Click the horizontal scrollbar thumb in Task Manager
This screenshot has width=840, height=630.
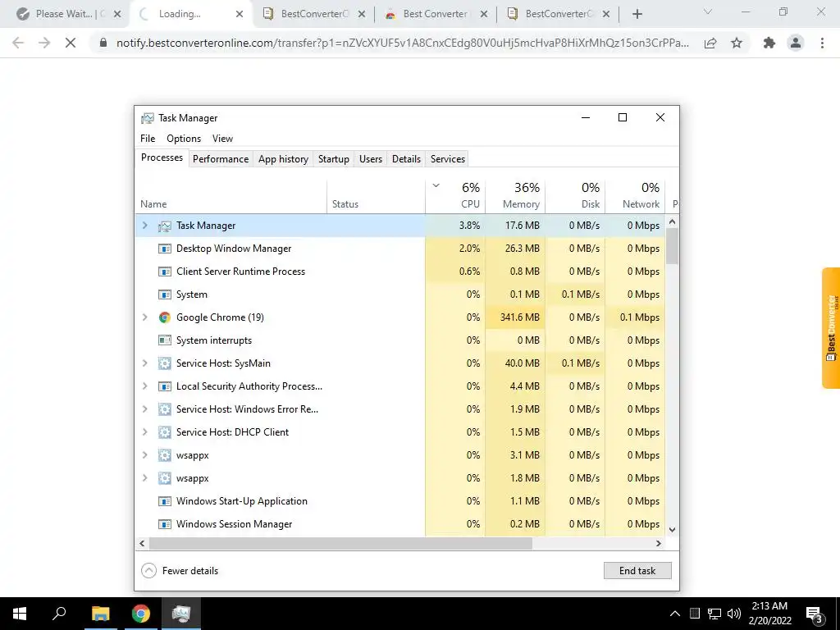[x=340, y=543]
